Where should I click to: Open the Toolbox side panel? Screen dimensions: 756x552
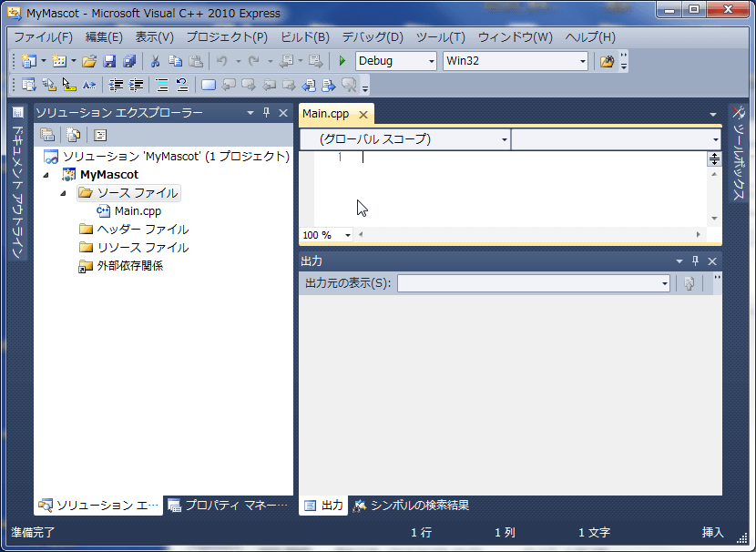[738, 154]
